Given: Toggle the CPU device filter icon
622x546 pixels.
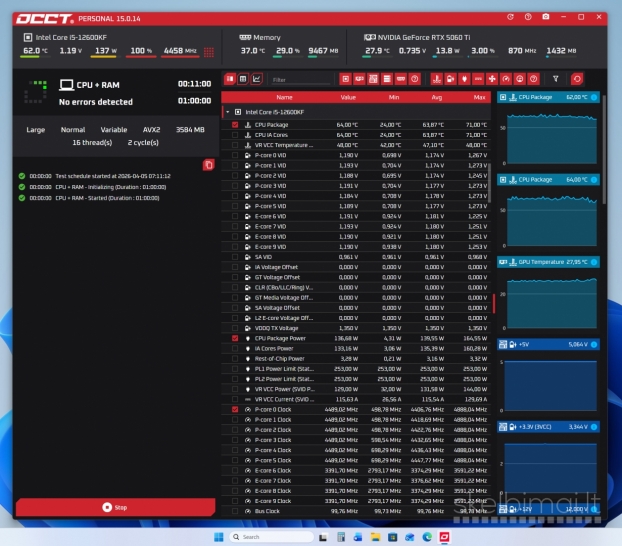Looking at the screenshot, I should (346, 79).
